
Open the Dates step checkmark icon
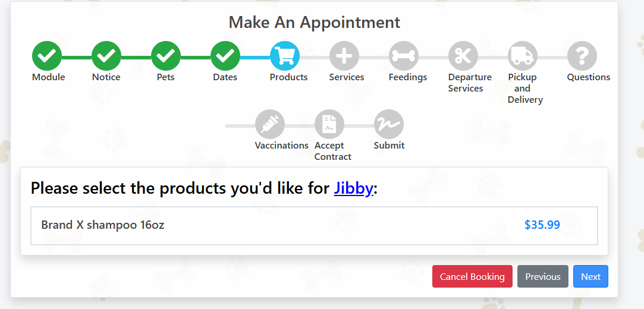[x=225, y=56]
